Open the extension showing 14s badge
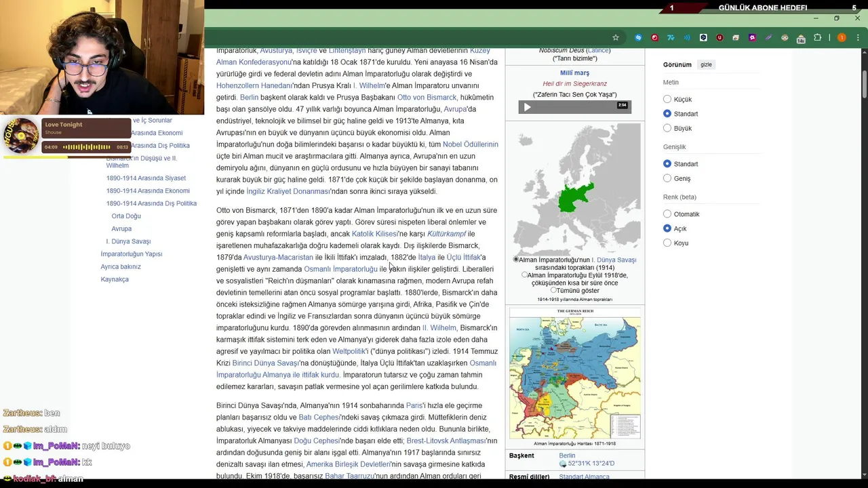This screenshot has height=488, width=868. click(x=801, y=38)
